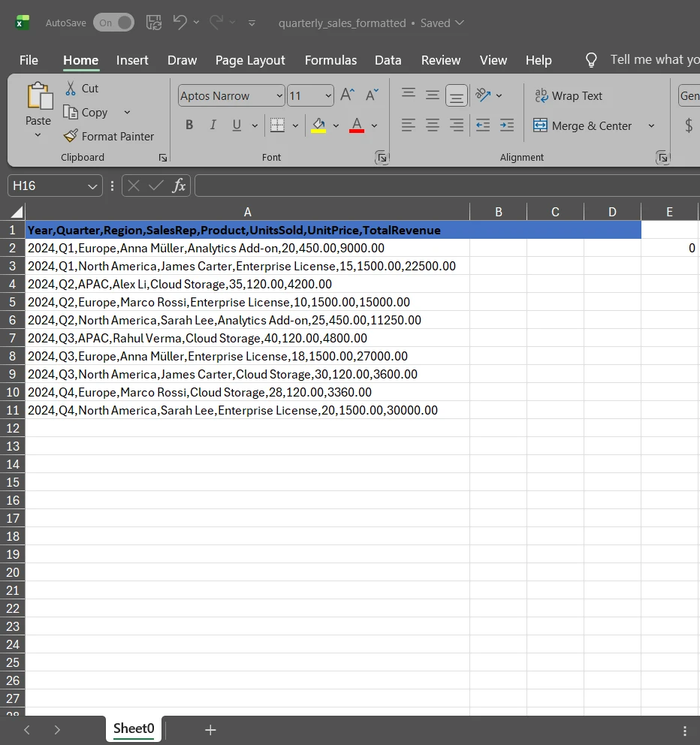Viewport: 700px width, 745px height.
Task: Click the Merge & Center button
Action: (x=583, y=125)
